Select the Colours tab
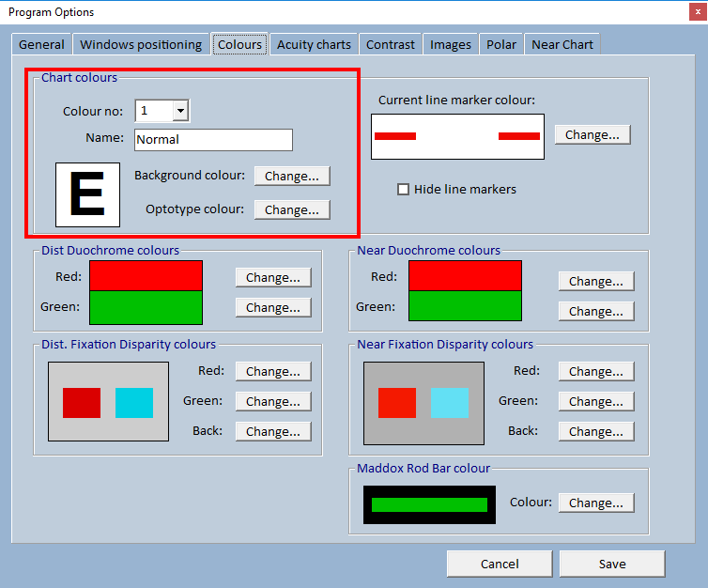 239,44
